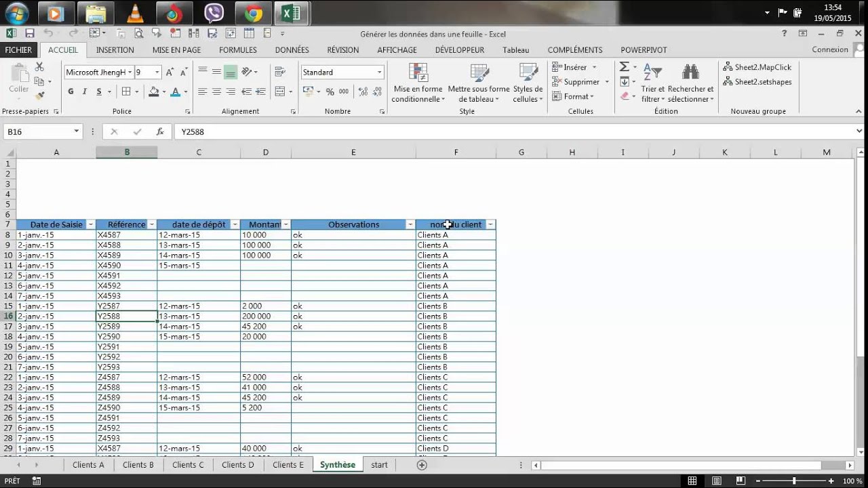Toggle middle vertical alignment button
868x488 pixels.
click(x=216, y=72)
